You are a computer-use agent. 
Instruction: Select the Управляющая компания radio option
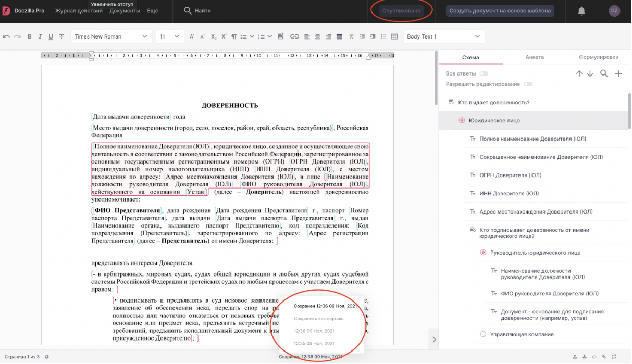click(483, 334)
